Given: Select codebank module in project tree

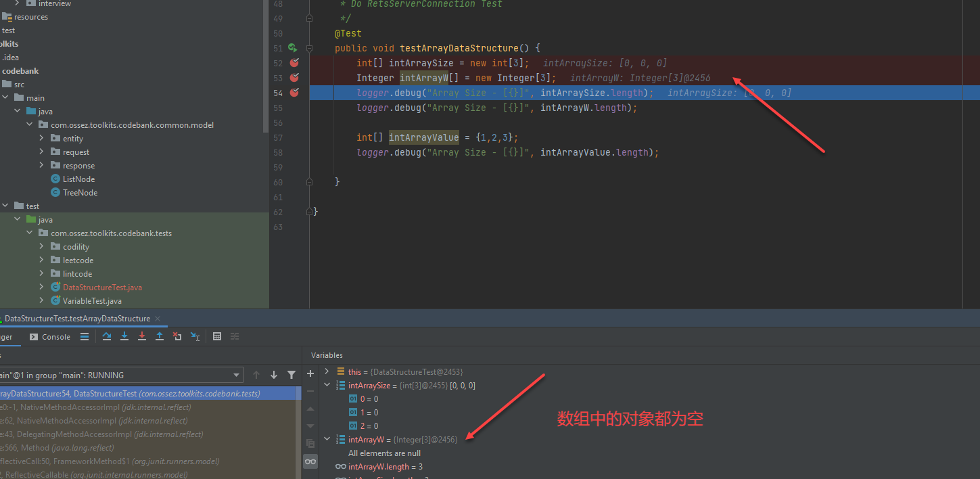Looking at the screenshot, I should (20, 71).
